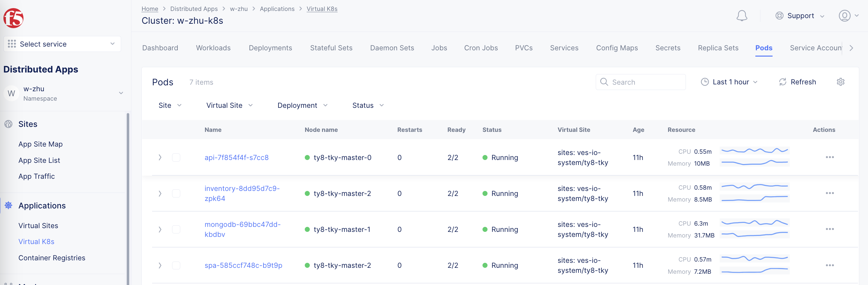Go to Home breadcrumb
This screenshot has height=285, width=868.
coord(150,9)
